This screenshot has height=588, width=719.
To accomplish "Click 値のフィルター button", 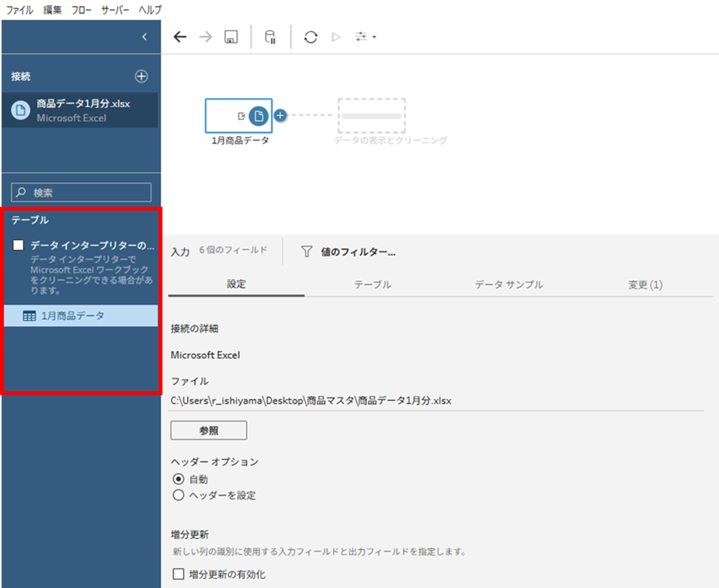I will 349,252.
